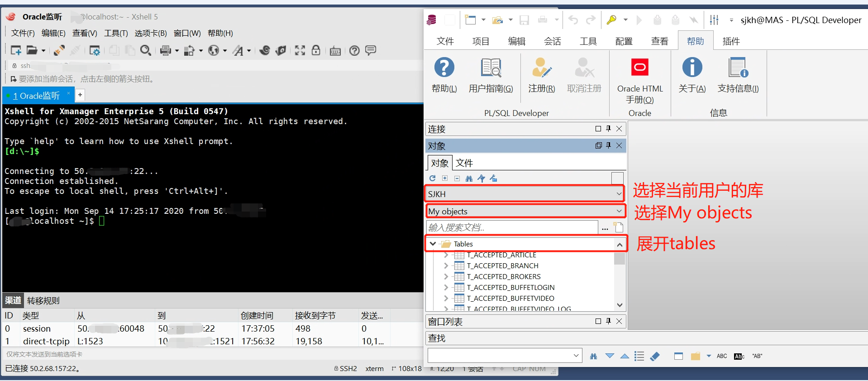Click PL/SQL Developer preferences sliders icon

[x=714, y=19]
